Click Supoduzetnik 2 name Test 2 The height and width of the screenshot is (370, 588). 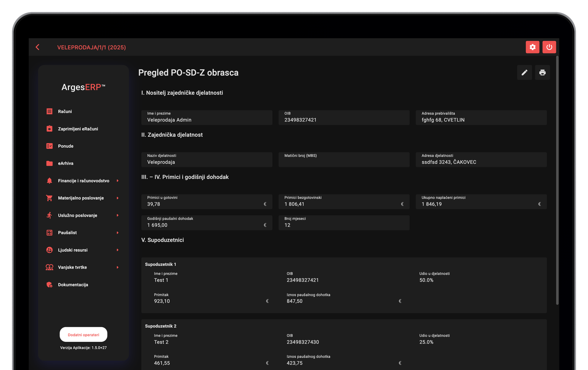tap(161, 342)
